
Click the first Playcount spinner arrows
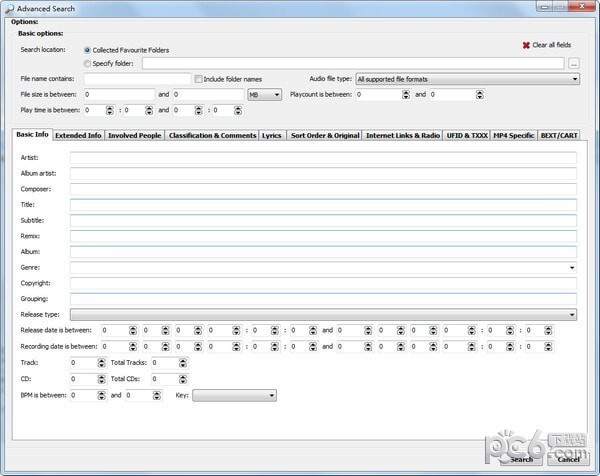click(406, 95)
